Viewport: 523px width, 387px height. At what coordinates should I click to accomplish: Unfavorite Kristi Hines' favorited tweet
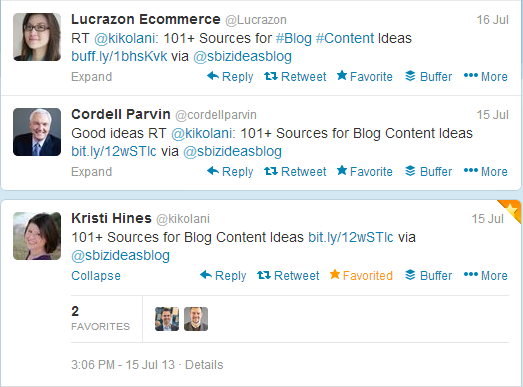pos(361,276)
